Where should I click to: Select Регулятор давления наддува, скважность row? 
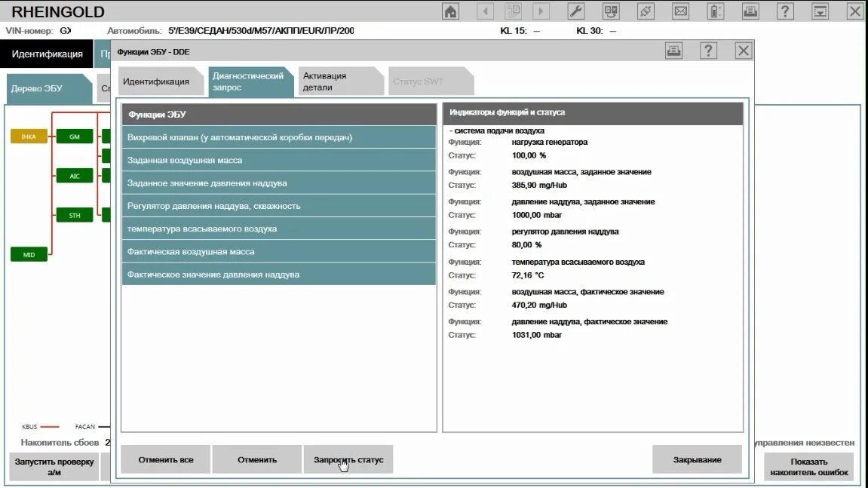click(279, 205)
